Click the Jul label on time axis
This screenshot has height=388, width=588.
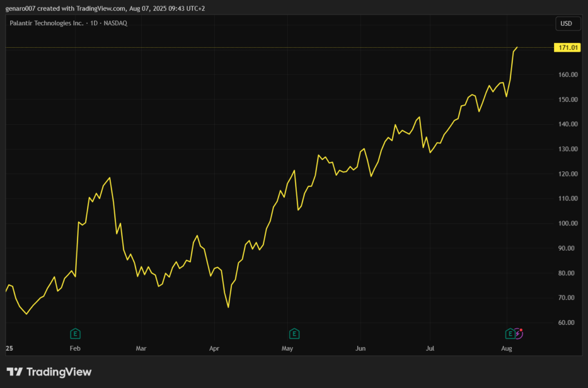431,348
